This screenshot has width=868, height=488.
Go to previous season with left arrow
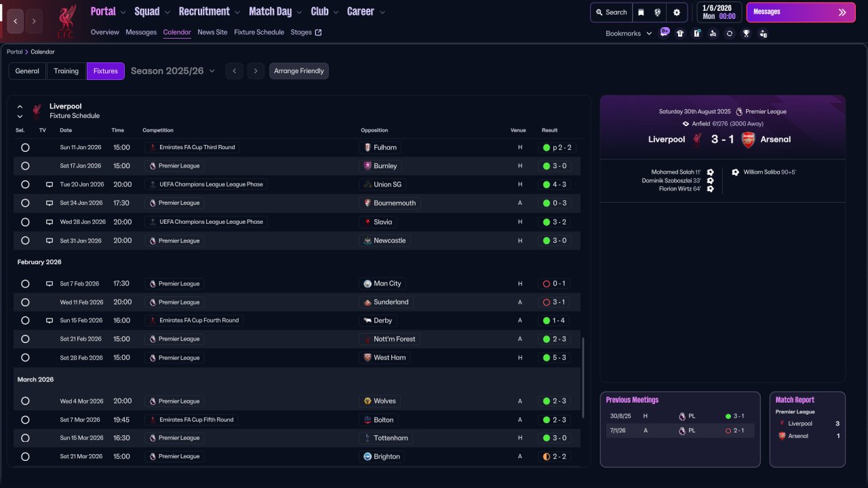pos(234,71)
